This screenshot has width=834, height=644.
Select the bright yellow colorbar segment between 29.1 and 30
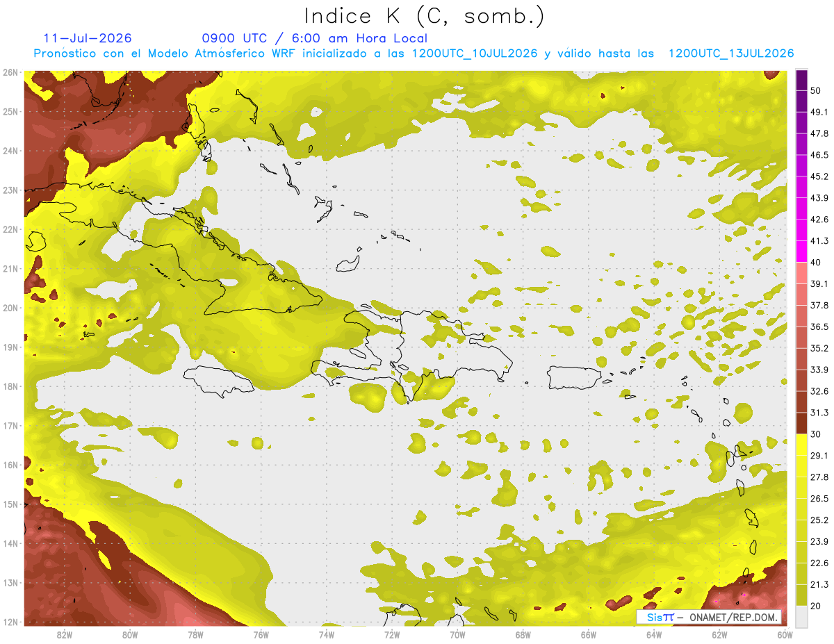(801, 445)
